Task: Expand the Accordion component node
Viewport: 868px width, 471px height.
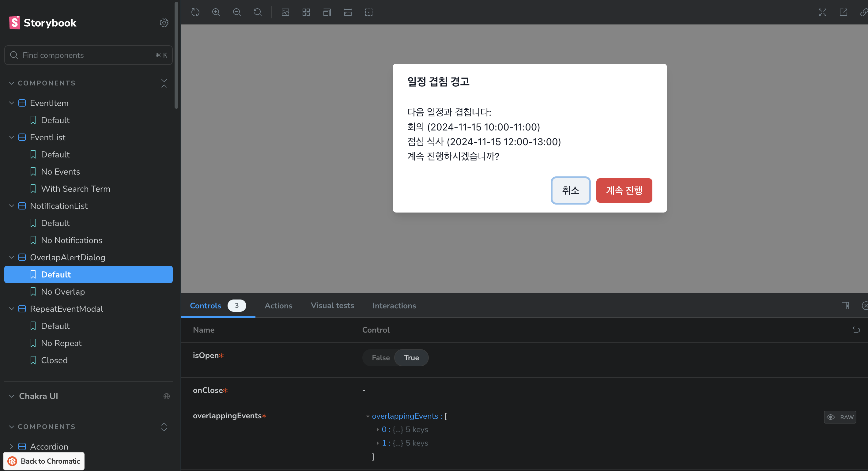Action: [x=11, y=447]
